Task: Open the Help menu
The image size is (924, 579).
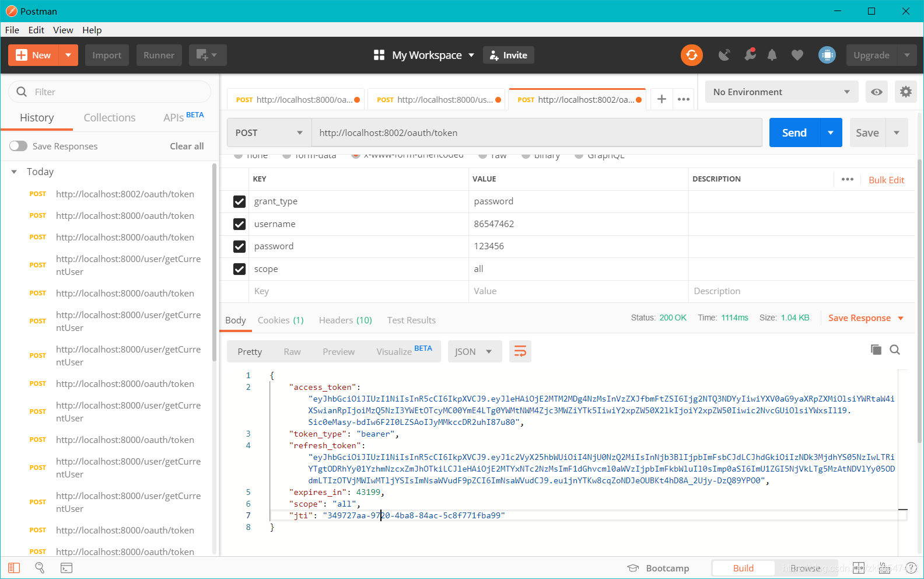Action: [x=92, y=30]
